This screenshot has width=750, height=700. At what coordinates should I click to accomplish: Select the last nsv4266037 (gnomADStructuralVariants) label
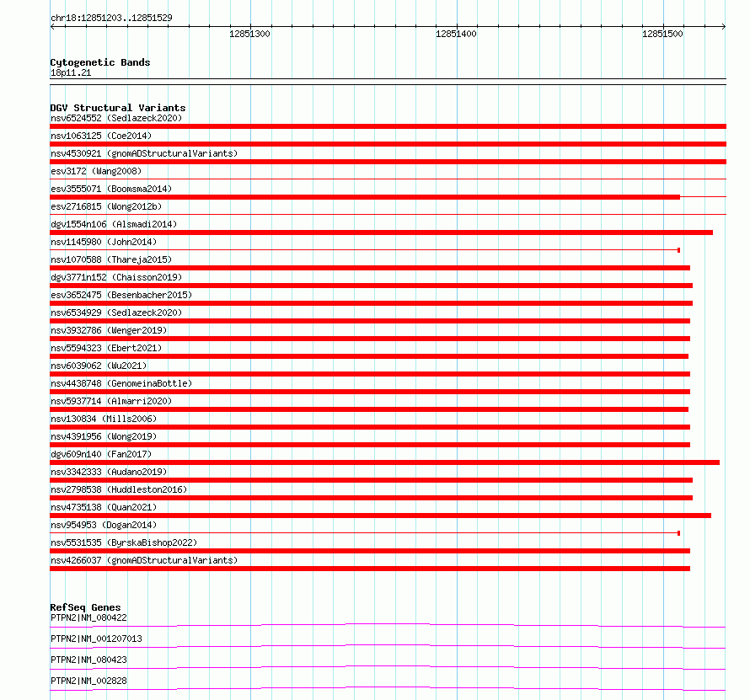click(x=144, y=560)
